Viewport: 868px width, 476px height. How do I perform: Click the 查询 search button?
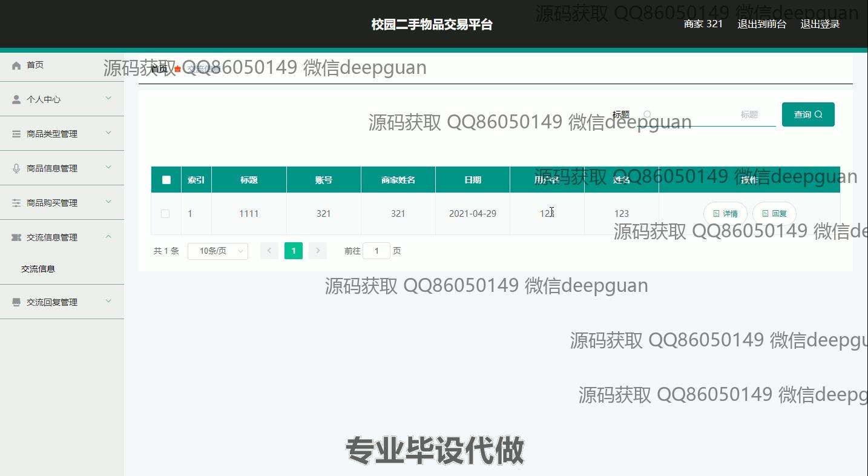(x=807, y=114)
